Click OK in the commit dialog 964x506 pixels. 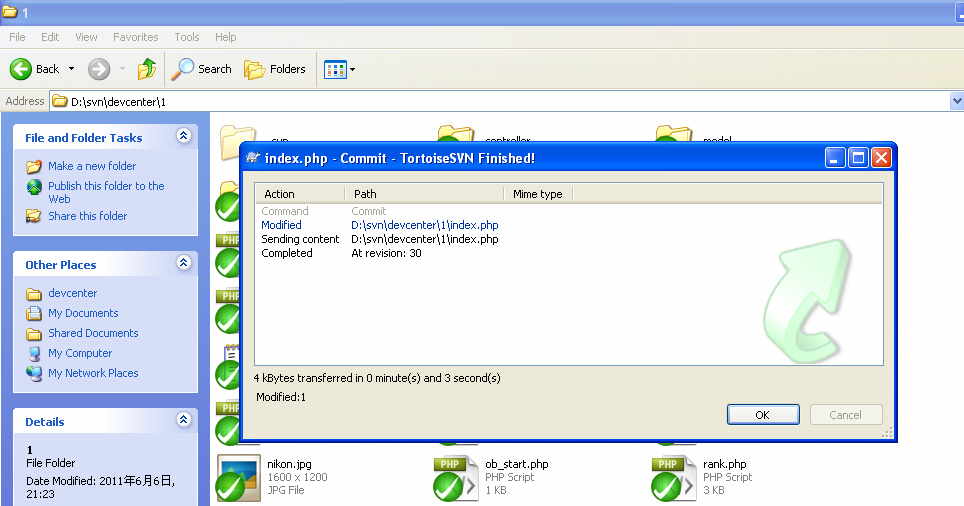click(x=762, y=415)
